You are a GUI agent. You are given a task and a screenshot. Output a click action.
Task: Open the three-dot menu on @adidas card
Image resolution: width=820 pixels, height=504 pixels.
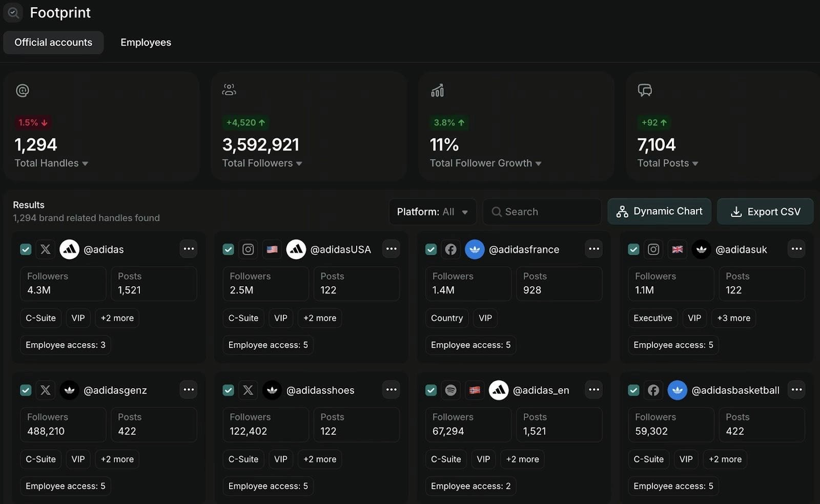coord(189,249)
